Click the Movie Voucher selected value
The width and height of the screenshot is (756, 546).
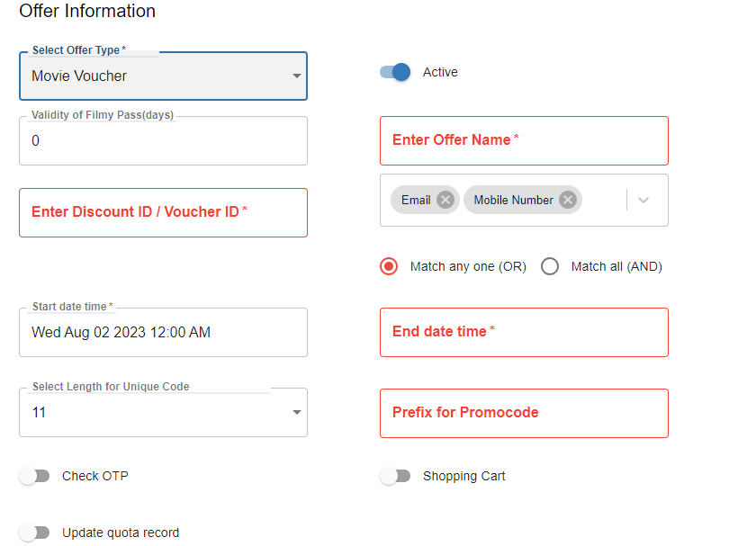[79, 76]
